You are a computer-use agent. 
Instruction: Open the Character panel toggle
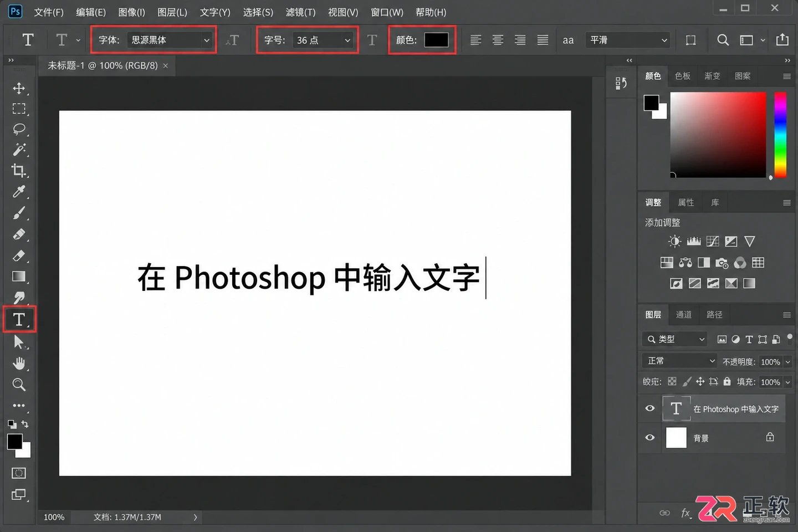690,40
